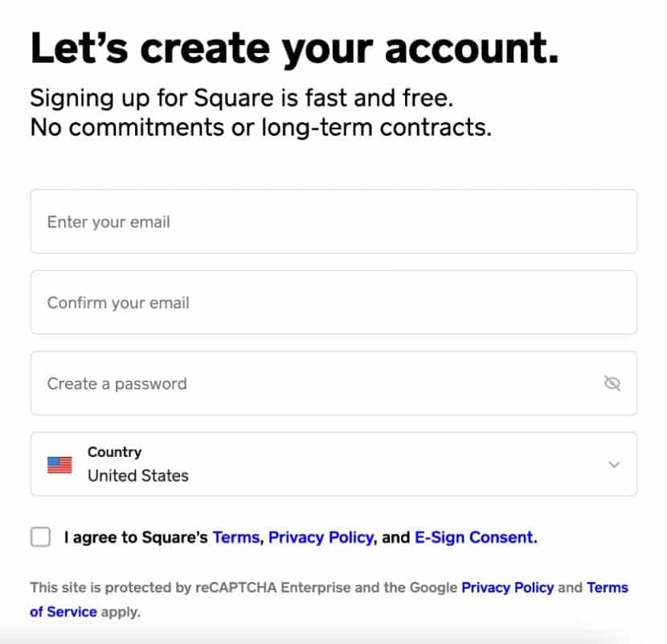Open the Google Privacy Policy link
The width and height of the screenshot is (667, 644).
pos(508,587)
